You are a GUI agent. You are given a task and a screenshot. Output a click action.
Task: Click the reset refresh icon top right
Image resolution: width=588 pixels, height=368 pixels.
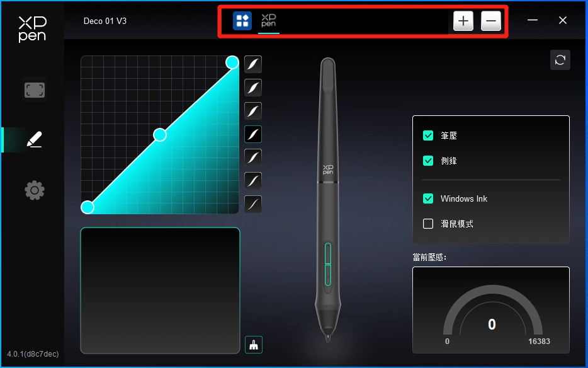pos(560,60)
